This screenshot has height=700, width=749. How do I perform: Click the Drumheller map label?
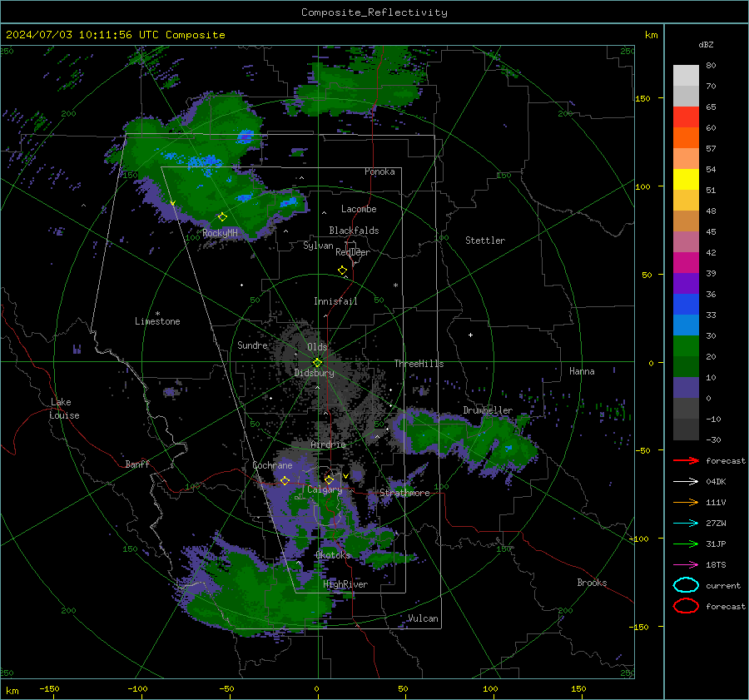pos(488,410)
